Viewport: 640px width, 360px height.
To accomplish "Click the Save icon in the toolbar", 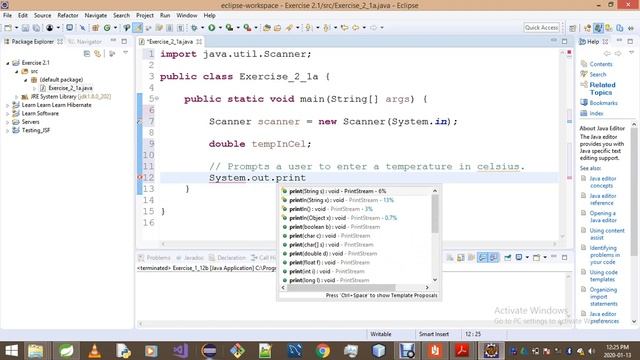I will click(x=25, y=28).
